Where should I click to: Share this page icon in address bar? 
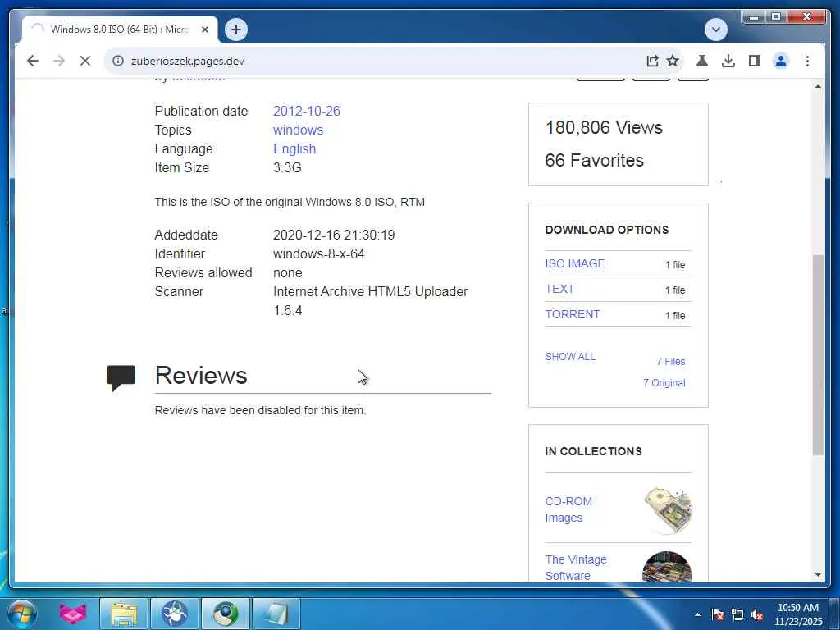click(x=652, y=61)
